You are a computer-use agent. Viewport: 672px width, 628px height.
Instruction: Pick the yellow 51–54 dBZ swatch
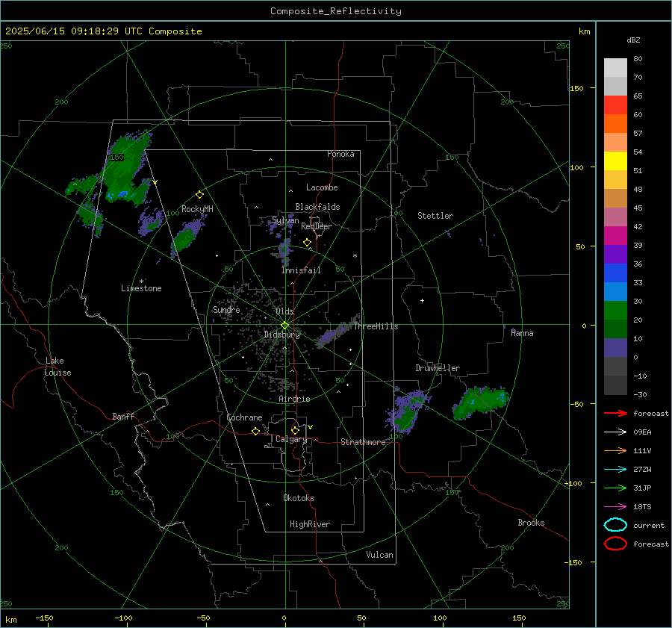tap(615, 161)
